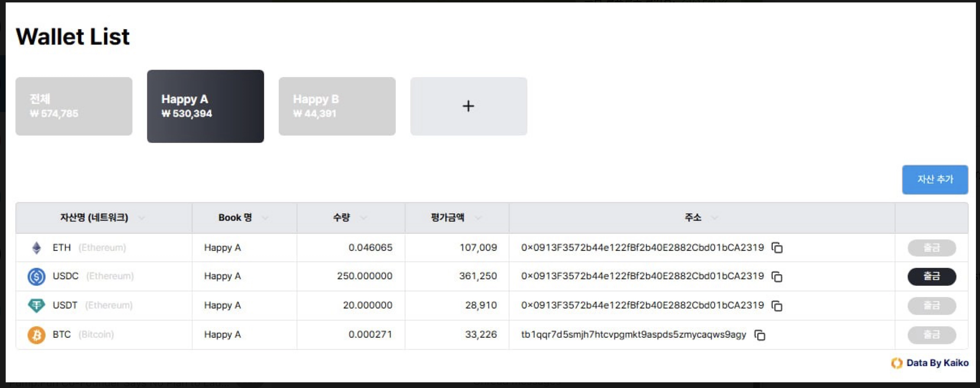This screenshot has height=388, width=980.
Task: Open the 주소 column sort dropdown
Action: coord(714,218)
